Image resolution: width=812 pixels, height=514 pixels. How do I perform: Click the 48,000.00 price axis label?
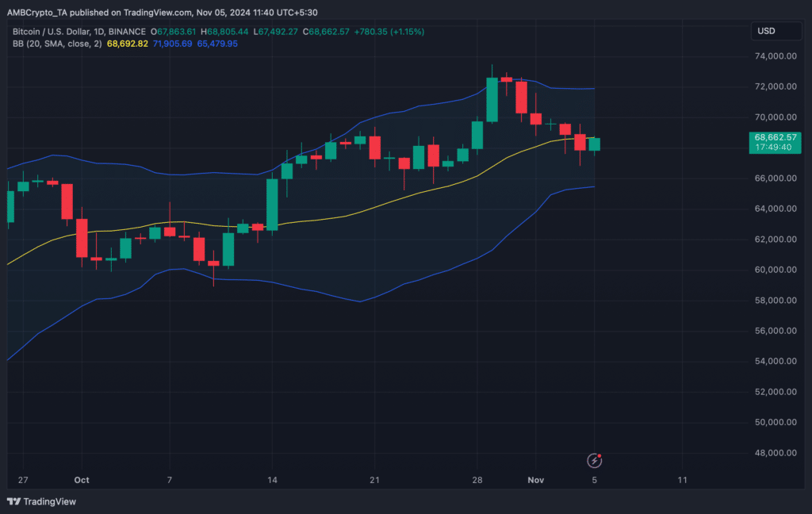776,453
